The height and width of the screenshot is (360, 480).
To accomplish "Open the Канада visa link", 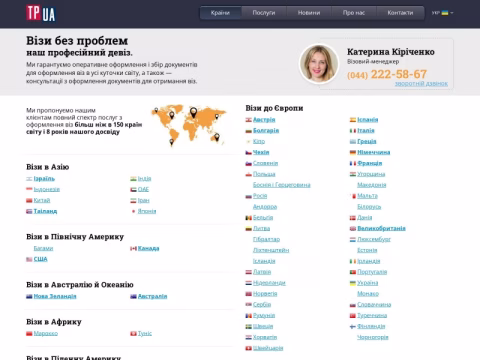I will click(148, 248).
